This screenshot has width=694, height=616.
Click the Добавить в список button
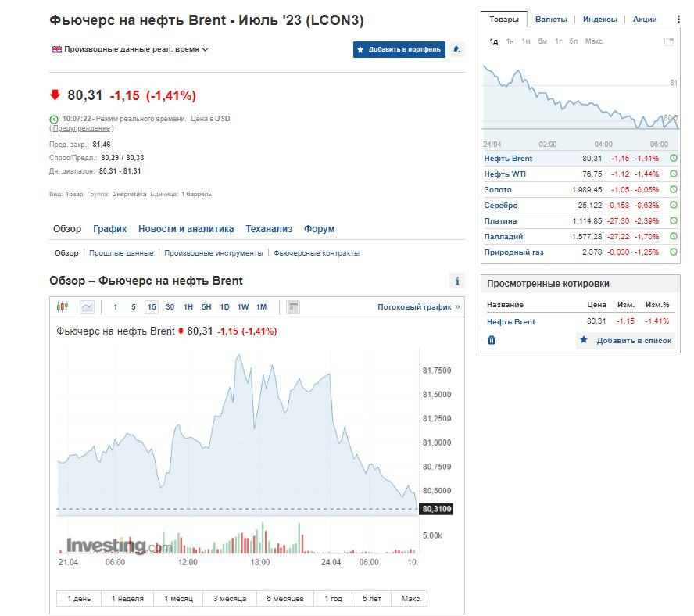(626, 341)
